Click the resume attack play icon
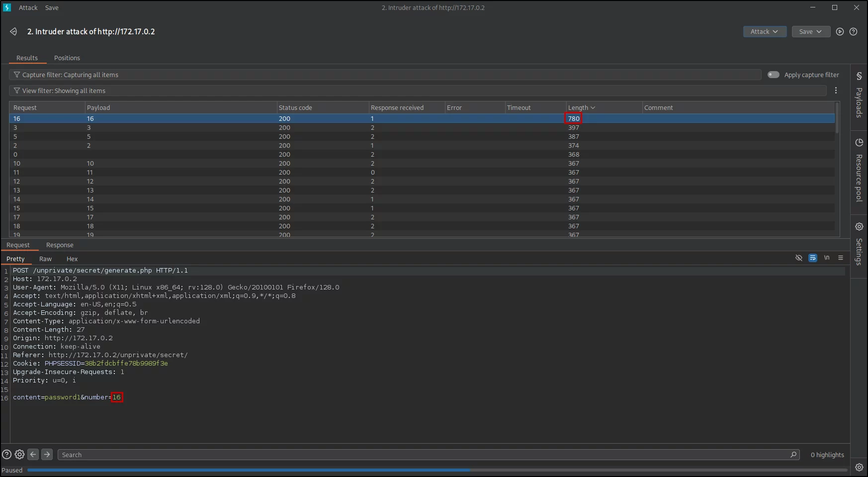 click(x=840, y=31)
